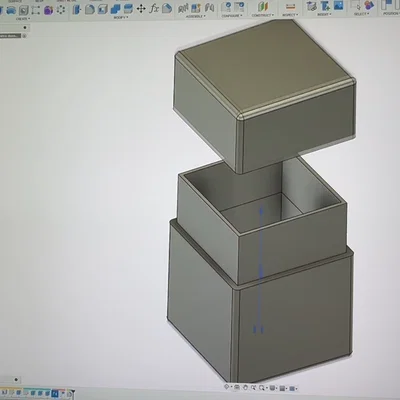Open Display Settings in navigation bar

(273, 388)
